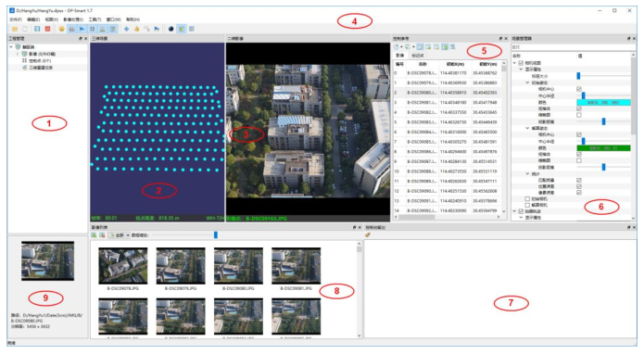644x354 pixels.
Task: Click the red close project icon
Action: pyautogui.click(x=47, y=29)
